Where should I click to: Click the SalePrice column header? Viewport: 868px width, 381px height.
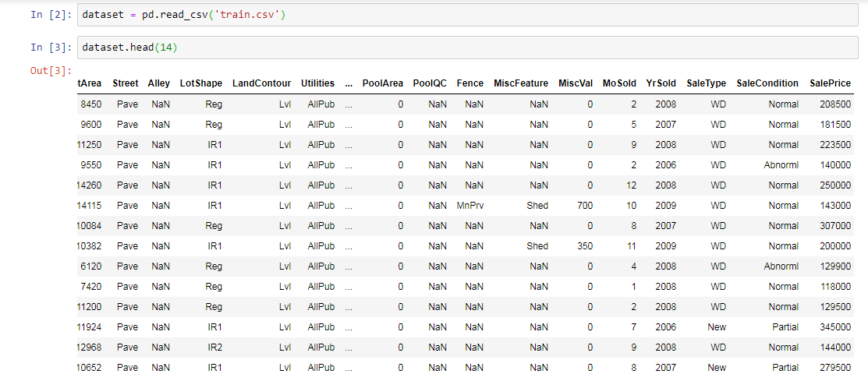[x=830, y=83]
